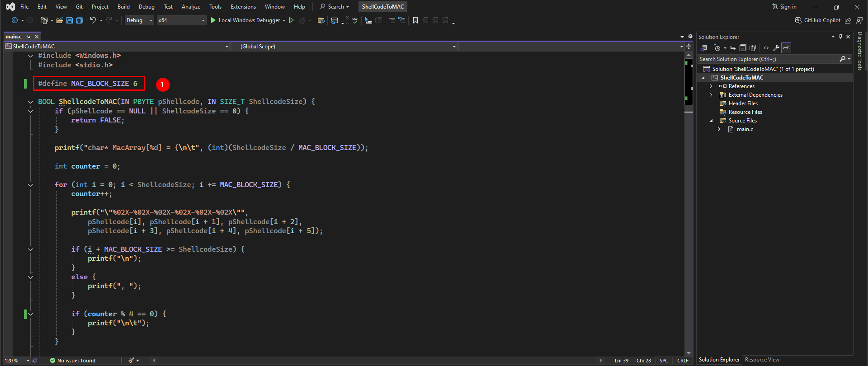Screen dimensions: 868x366
Task: Uncomment selected lines icon
Action: click(x=401, y=20)
